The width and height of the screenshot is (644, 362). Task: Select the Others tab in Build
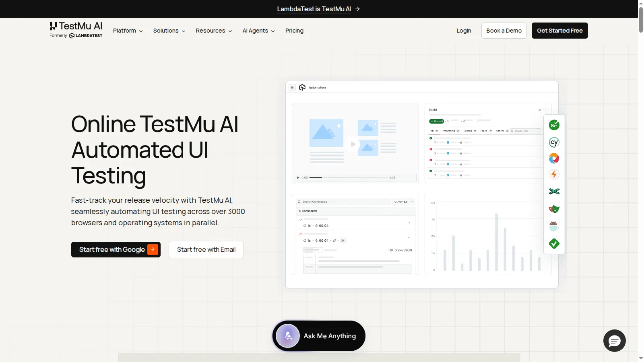pos(502,131)
